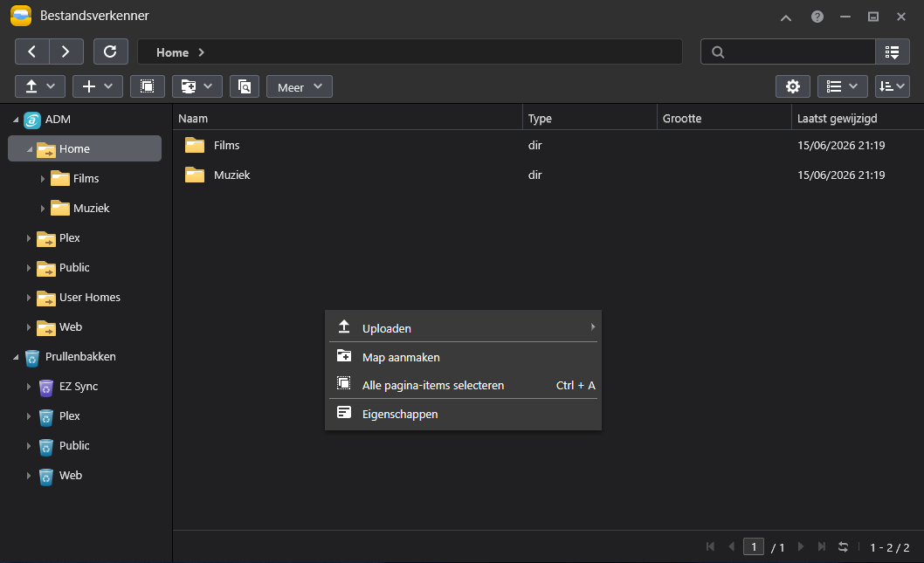Open the upload dropdown in toolbar
The height and width of the screenshot is (563, 924).
[x=40, y=86]
